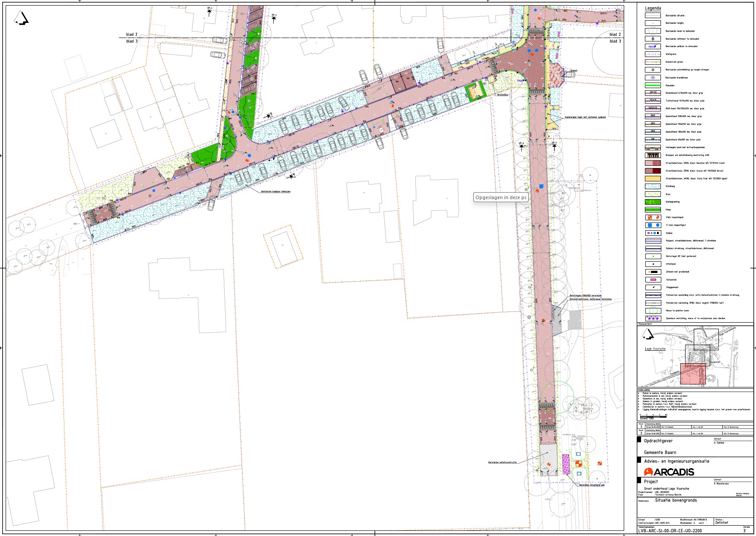Image resolution: width=756 pixels, height=536 pixels.
Task: Click the Nieuw te planten boom legend icon
Action: tap(653, 311)
